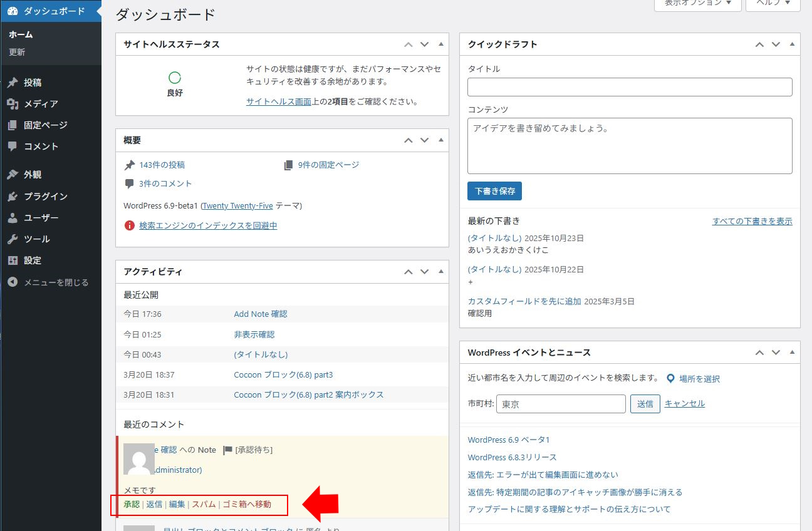Open the 更新 submenu item
Image resolution: width=812 pixels, height=531 pixels.
(x=17, y=53)
